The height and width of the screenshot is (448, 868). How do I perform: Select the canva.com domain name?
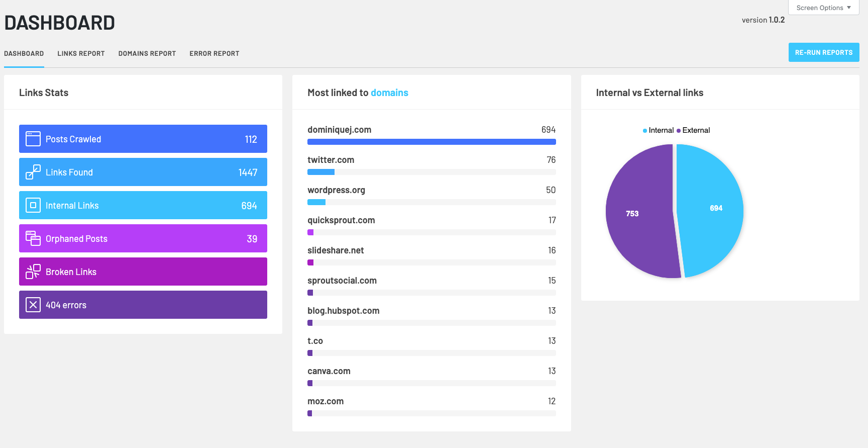coord(329,371)
